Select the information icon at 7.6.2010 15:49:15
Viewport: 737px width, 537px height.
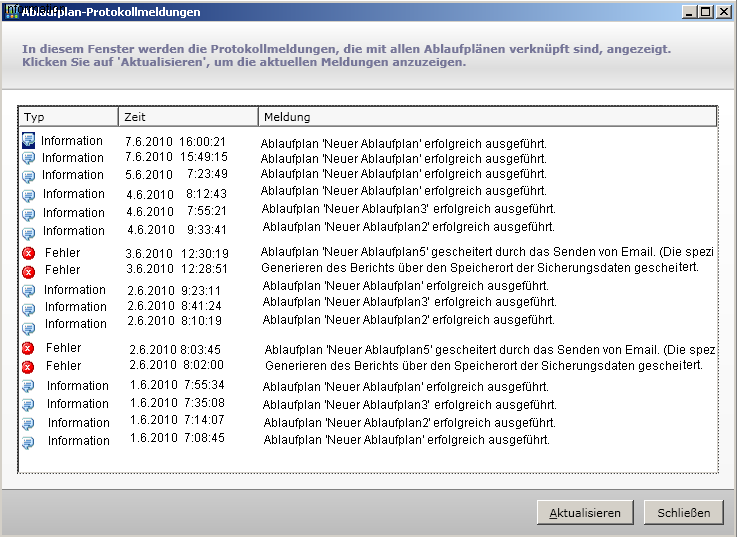(x=29, y=158)
